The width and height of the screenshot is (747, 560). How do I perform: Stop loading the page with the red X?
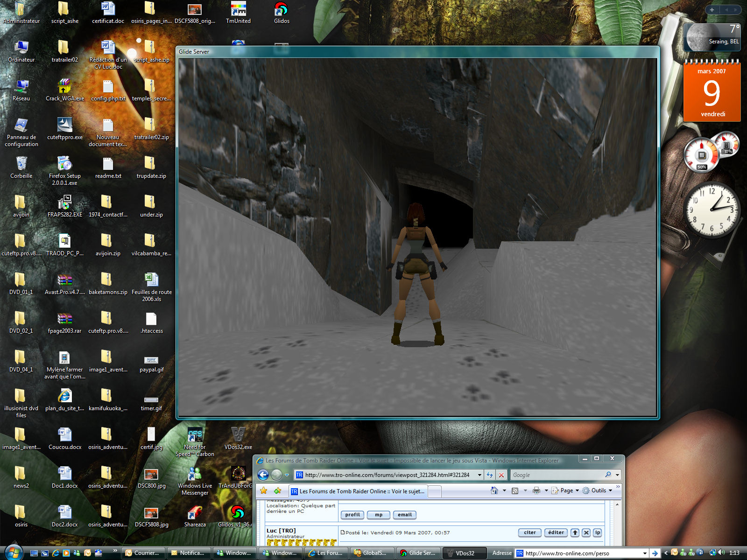tap(501, 475)
